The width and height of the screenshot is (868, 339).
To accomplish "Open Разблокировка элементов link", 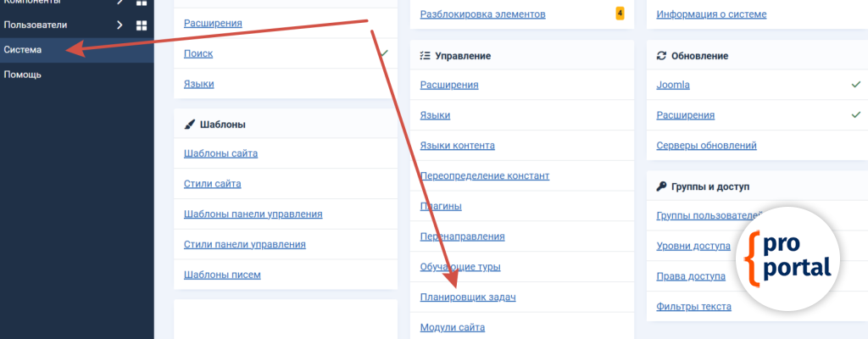I will tap(482, 14).
